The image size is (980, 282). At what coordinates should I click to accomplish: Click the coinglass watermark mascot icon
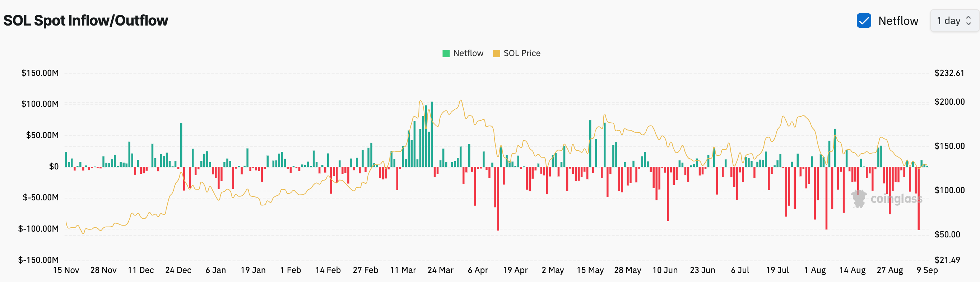[x=859, y=199]
